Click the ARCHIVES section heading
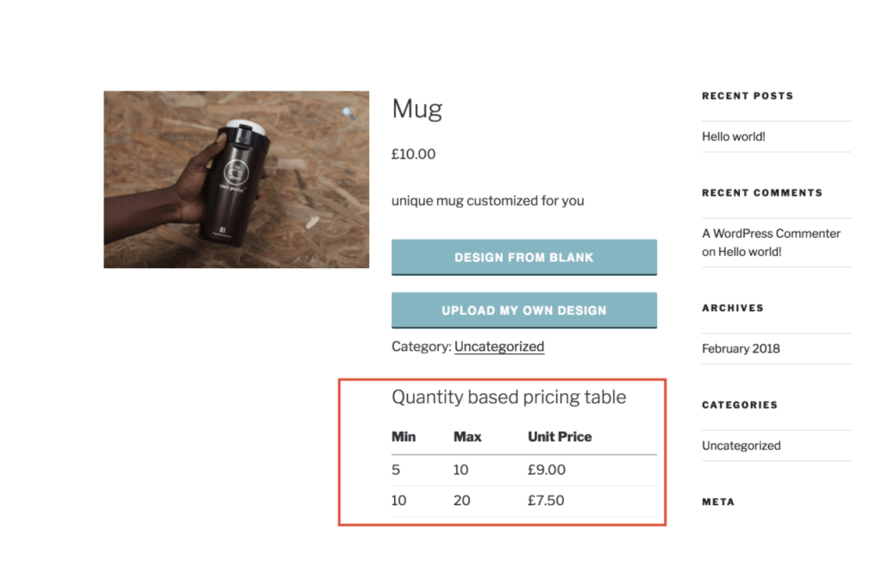Screen dimensions: 883x588 pos(732,308)
